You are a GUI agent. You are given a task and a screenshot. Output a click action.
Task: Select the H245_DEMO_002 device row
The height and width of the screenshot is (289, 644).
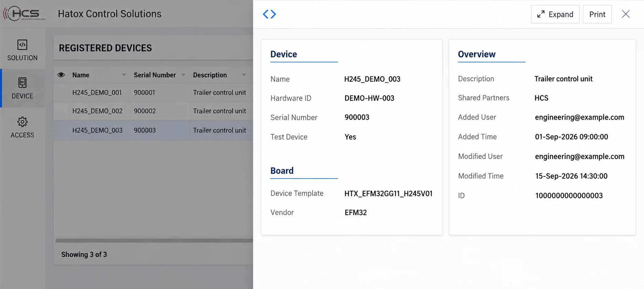pyautogui.click(x=154, y=111)
